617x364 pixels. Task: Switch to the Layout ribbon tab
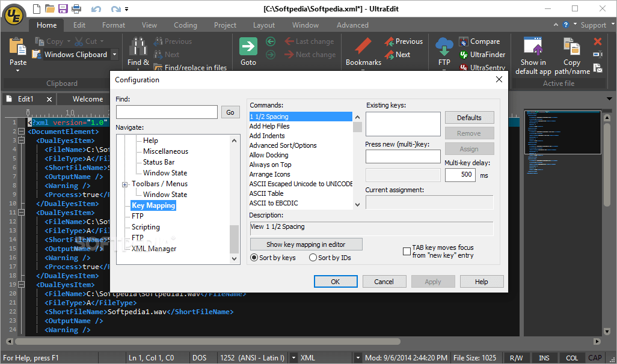click(x=263, y=25)
